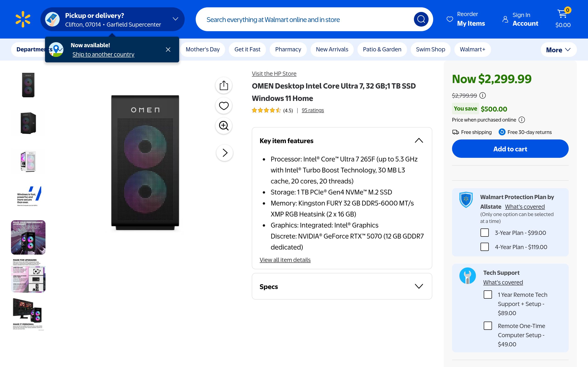Image resolution: width=588 pixels, height=367 pixels.
Task: Open the shopping cart icon
Action: [563, 14]
